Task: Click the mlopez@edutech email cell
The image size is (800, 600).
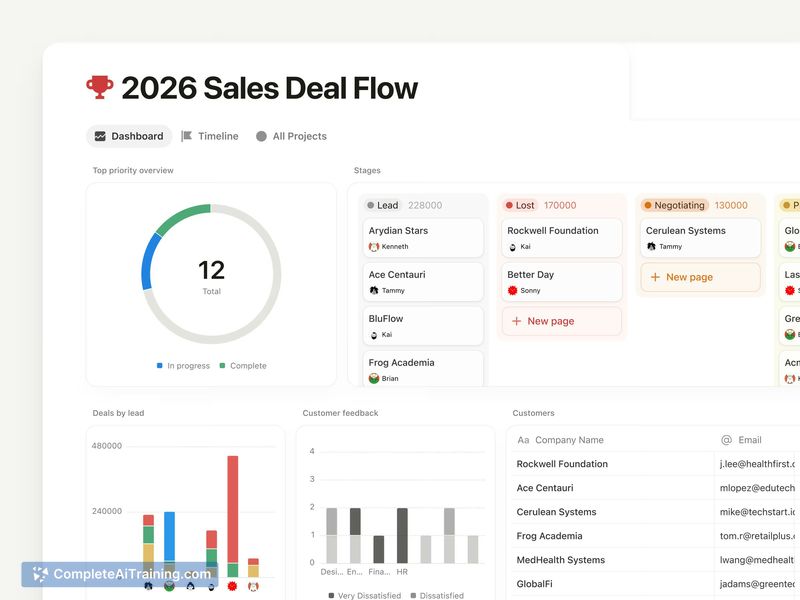Action: point(757,488)
